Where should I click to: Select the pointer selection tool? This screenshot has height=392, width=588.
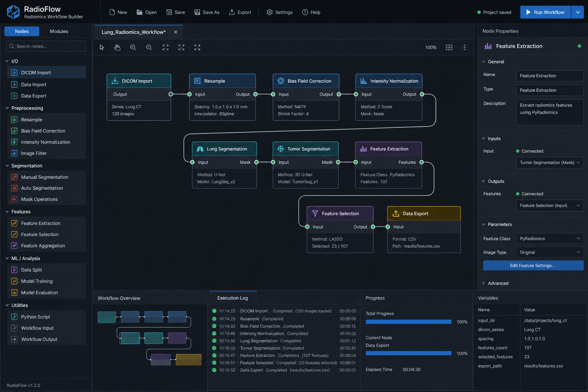point(101,47)
